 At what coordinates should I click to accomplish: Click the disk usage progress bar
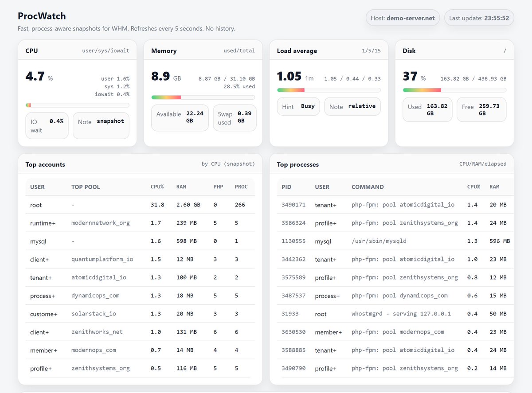pos(454,89)
